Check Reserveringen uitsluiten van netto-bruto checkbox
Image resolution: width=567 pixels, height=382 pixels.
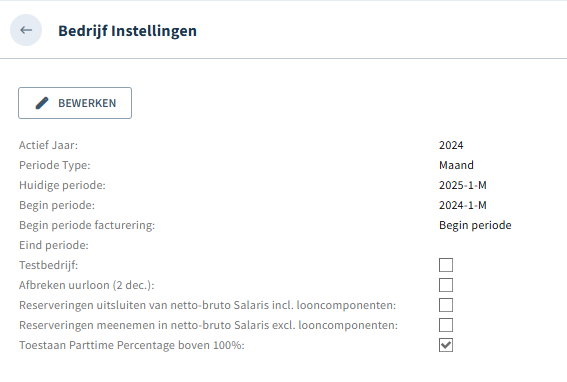[446, 305]
